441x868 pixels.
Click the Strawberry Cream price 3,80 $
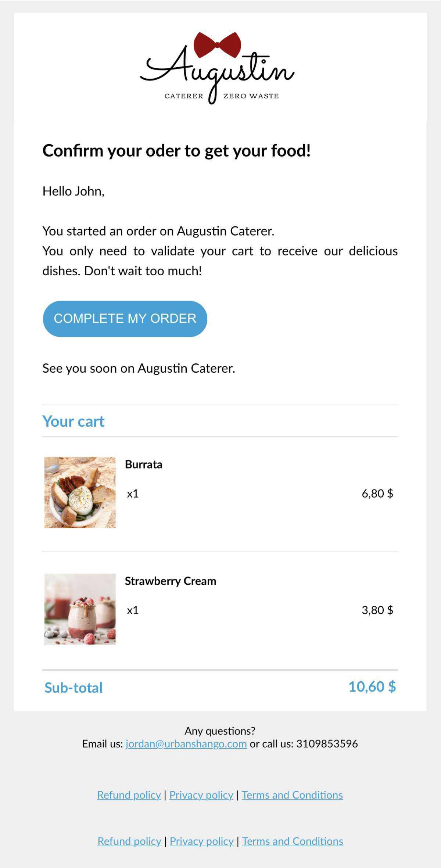(x=377, y=610)
